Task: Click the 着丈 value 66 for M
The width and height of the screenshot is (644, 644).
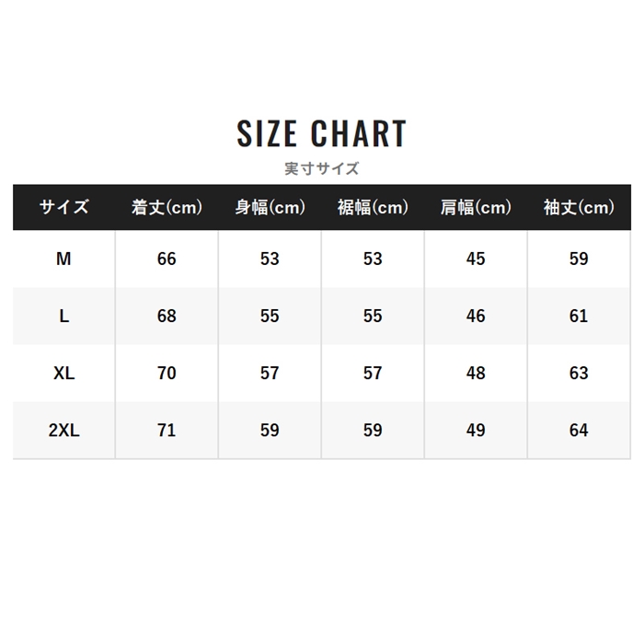Action: [x=167, y=259]
